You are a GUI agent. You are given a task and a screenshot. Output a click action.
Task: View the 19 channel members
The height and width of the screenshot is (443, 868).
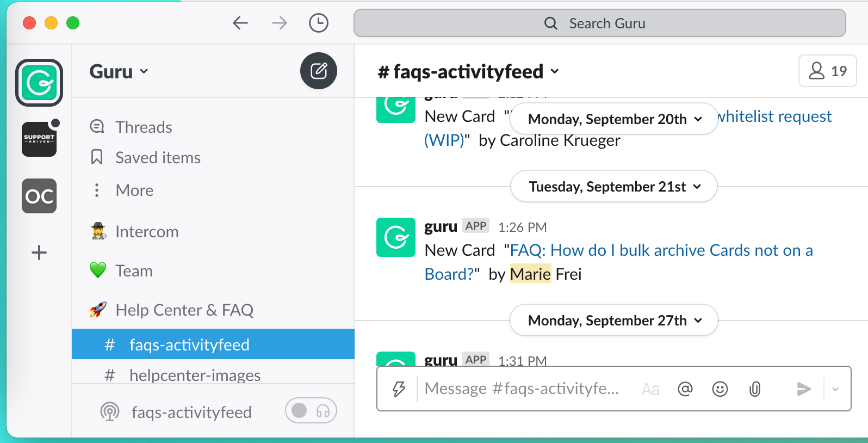click(x=827, y=71)
